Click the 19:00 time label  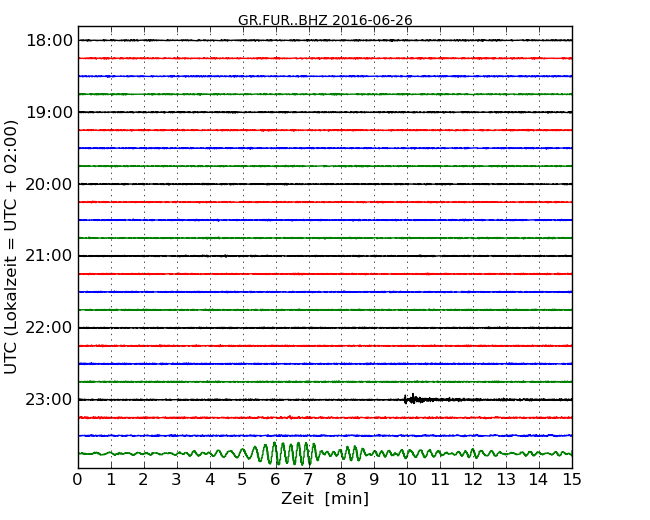pos(49,112)
